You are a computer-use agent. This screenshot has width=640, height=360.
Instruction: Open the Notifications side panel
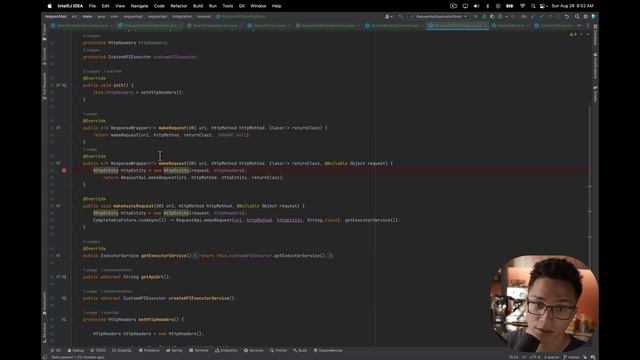click(x=596, y=66)
